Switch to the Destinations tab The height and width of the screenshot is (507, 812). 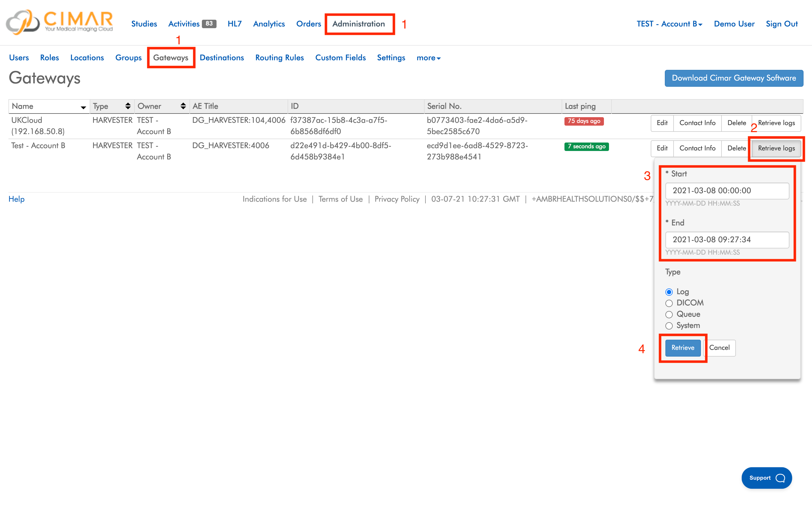[x=221, y=58]
